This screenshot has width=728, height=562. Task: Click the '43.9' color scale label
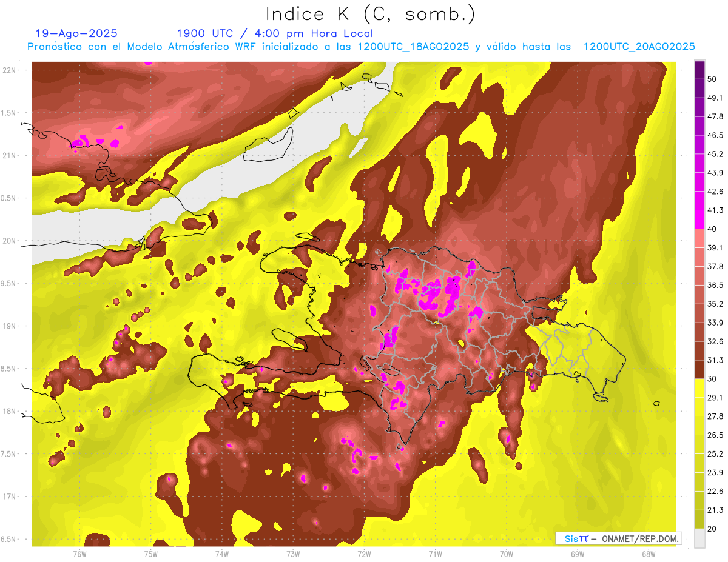pyautogui.click(x=715, y=173)
